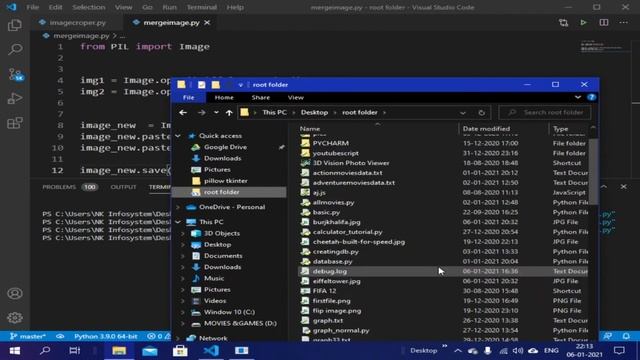Screen dimensions: 640x360
Task: Open the File Explorer help icon
Action: point(591,97)
